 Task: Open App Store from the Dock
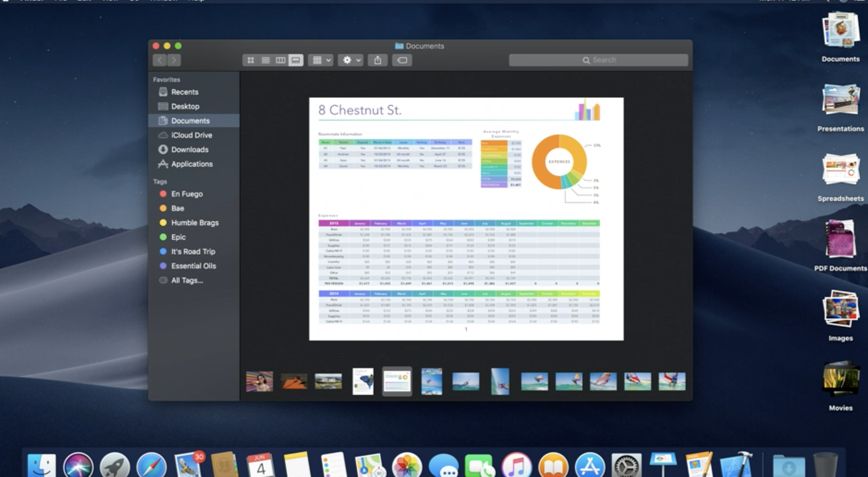pyautogui.click(x=590, y=466)
